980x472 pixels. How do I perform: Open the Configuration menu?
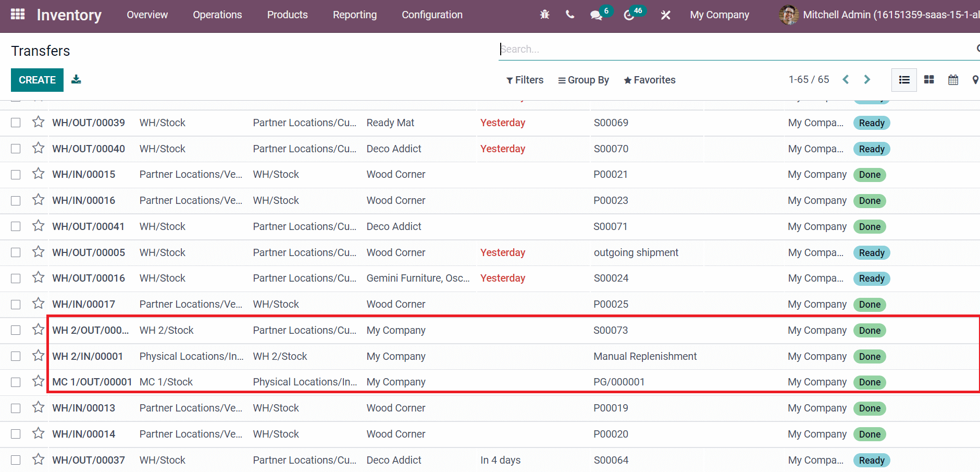click(x=432, y=15)
